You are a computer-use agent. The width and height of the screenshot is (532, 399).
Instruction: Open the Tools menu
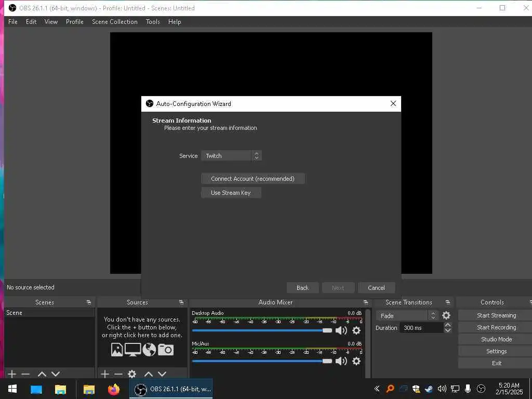[x=153, y=22]
